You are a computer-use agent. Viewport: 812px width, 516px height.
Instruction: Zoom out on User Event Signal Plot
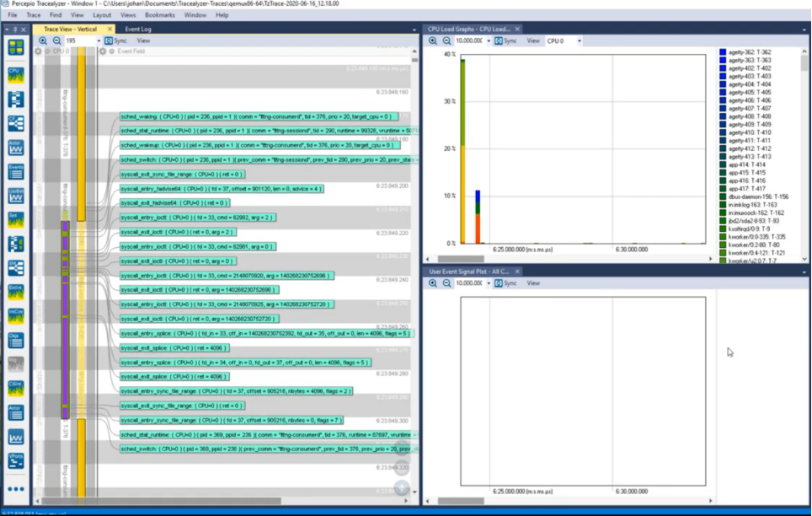pyautogui.click(x=446, y=283)
